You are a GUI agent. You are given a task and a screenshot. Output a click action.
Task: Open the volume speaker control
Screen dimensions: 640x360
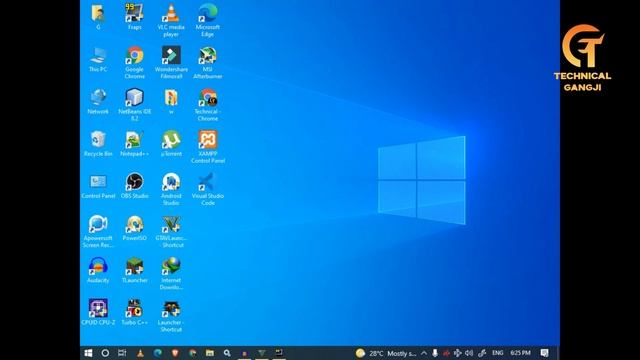[x=469, y=353]
